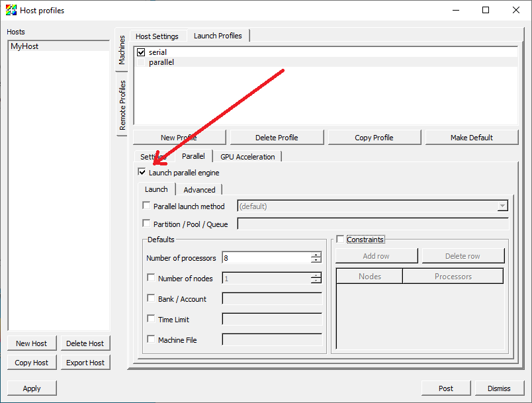Select MyHost in Hosts list

click(58, 46)
